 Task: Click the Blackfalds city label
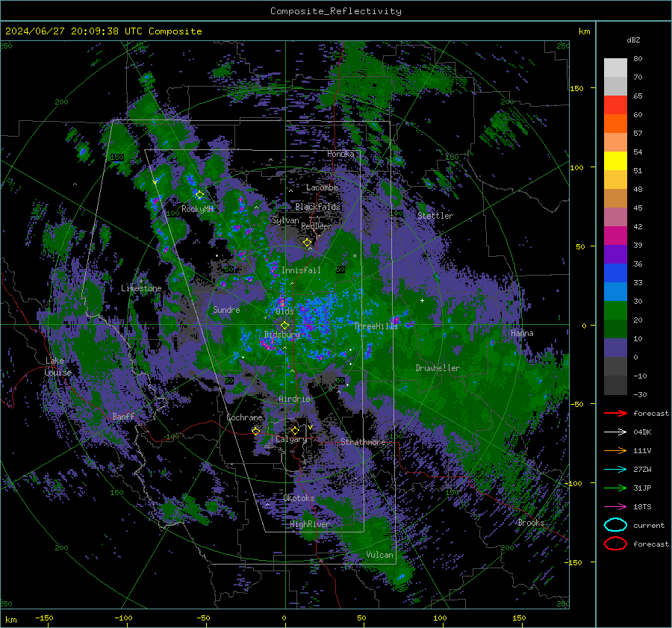coord(317,207)
